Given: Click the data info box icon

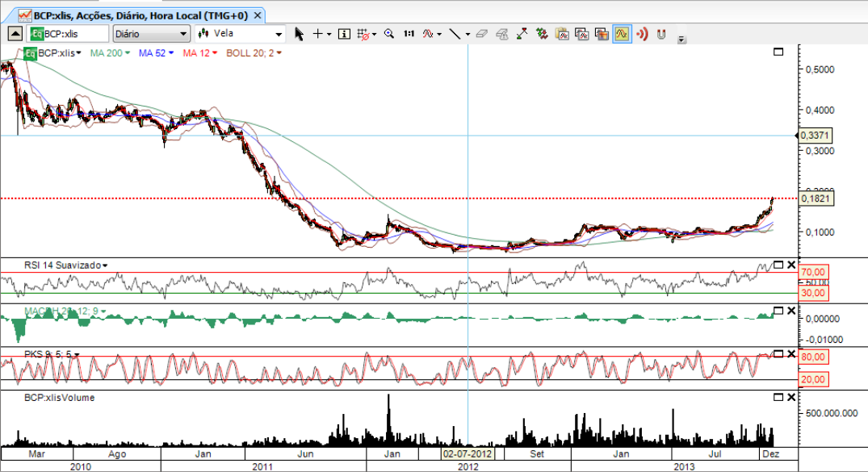Looking at the screenshot, I should [x=344, y=34].
